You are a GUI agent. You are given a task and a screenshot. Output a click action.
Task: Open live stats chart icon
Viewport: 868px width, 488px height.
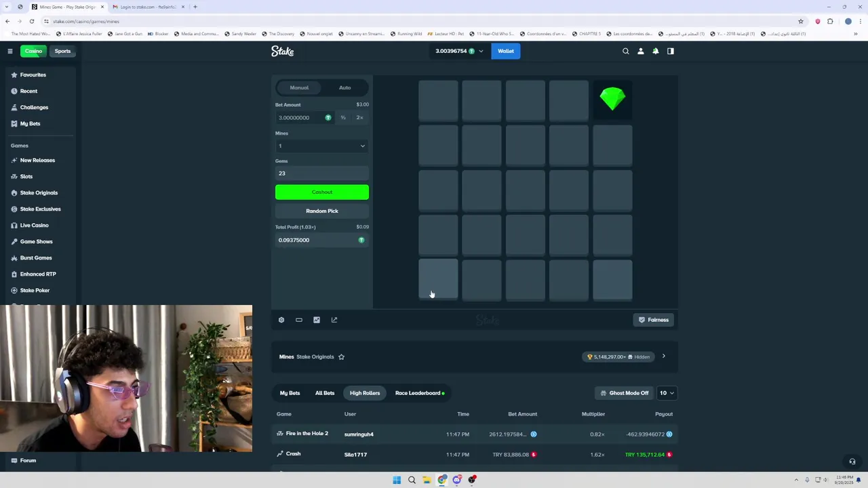pos(317,320)
